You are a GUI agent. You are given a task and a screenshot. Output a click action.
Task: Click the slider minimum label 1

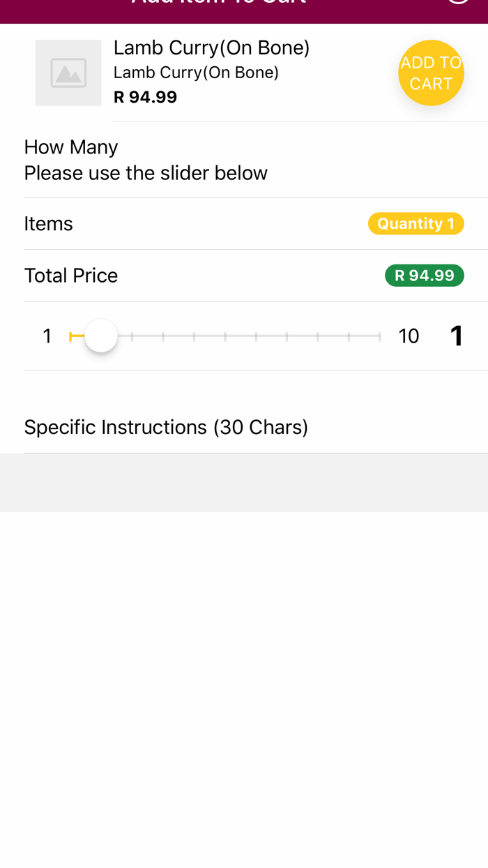47,336
